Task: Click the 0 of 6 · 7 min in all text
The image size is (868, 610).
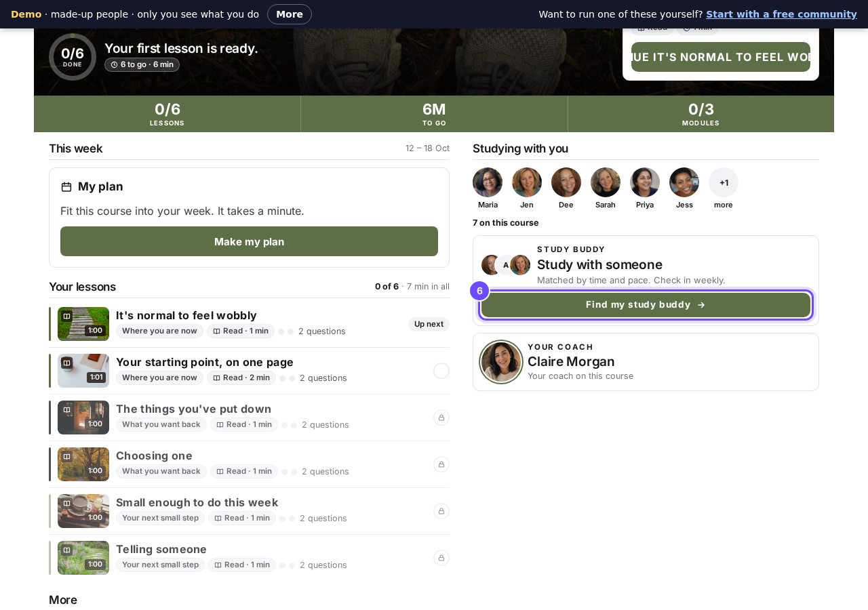Action: tap(412, 287)
